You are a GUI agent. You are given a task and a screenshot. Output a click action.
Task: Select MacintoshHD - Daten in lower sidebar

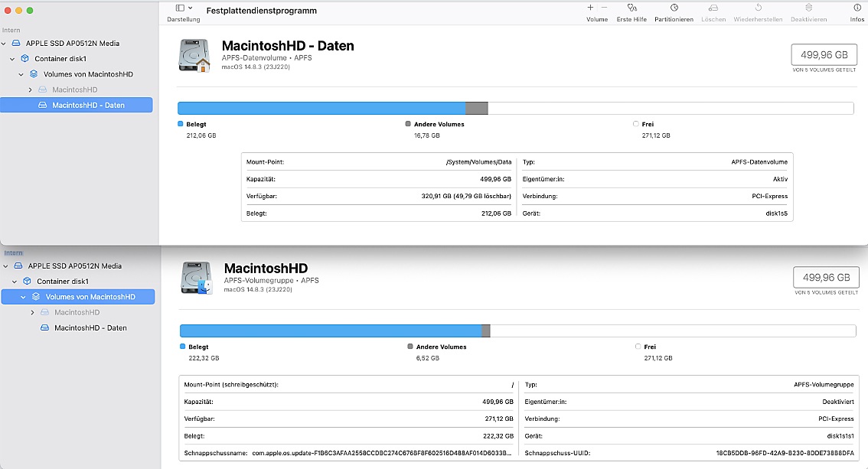pyautogui.click(x=90, y=328)
